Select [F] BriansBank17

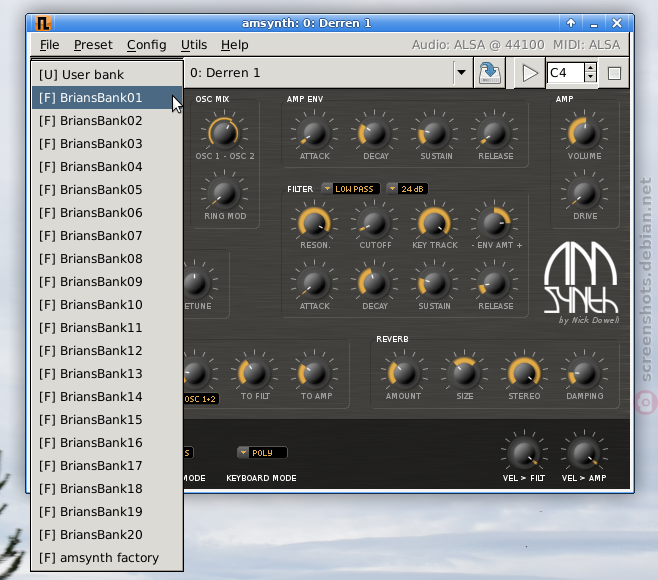[x=107, y=466]
